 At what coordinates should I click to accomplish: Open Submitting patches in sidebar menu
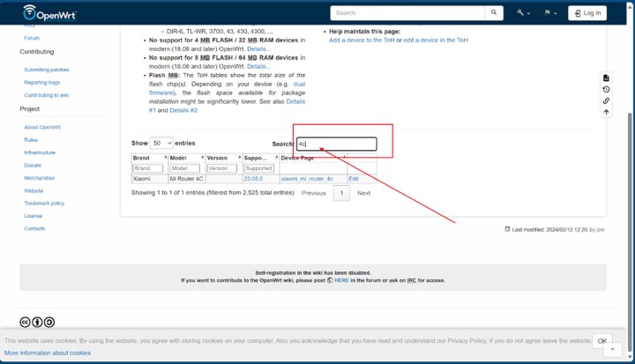click(47, 70)
